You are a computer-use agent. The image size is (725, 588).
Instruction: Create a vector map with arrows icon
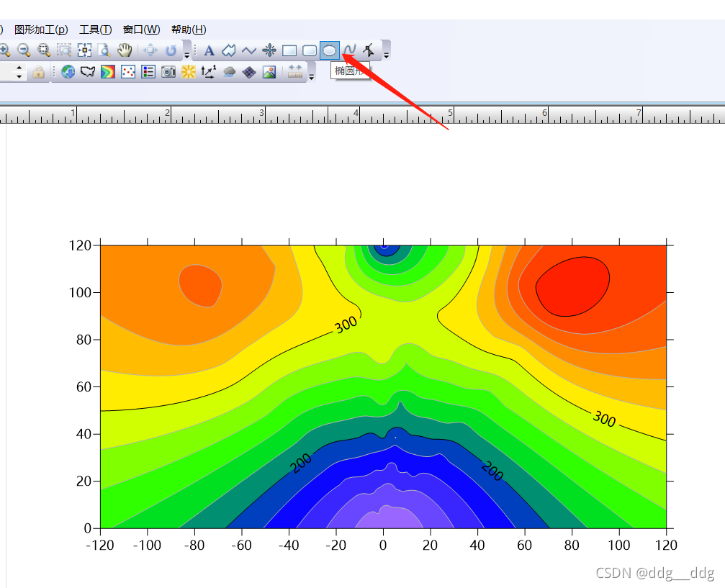209,72
